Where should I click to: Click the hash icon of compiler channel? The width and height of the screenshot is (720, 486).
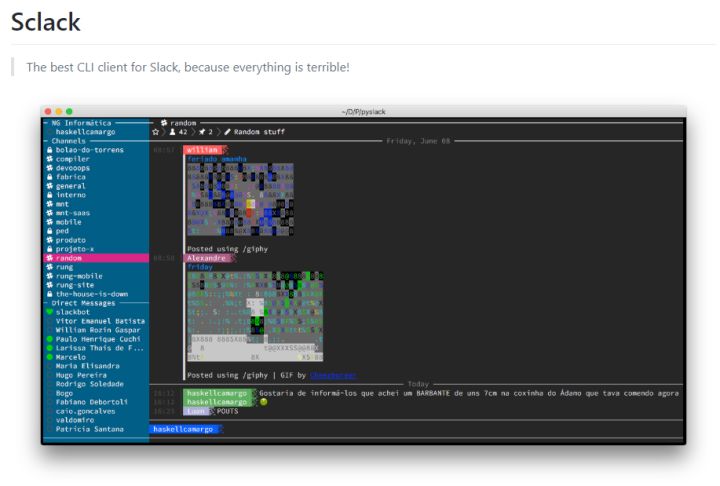pyautogui.click(x=50, y=159)
